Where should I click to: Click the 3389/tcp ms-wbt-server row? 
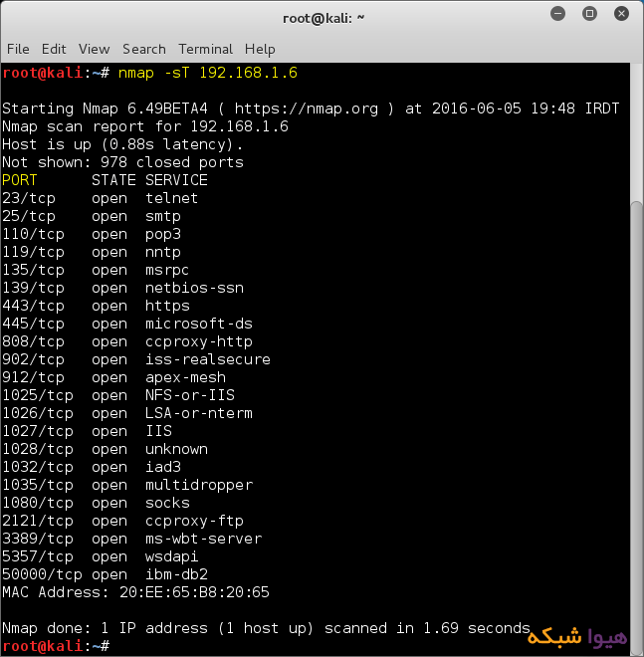(x=131, y=539)
